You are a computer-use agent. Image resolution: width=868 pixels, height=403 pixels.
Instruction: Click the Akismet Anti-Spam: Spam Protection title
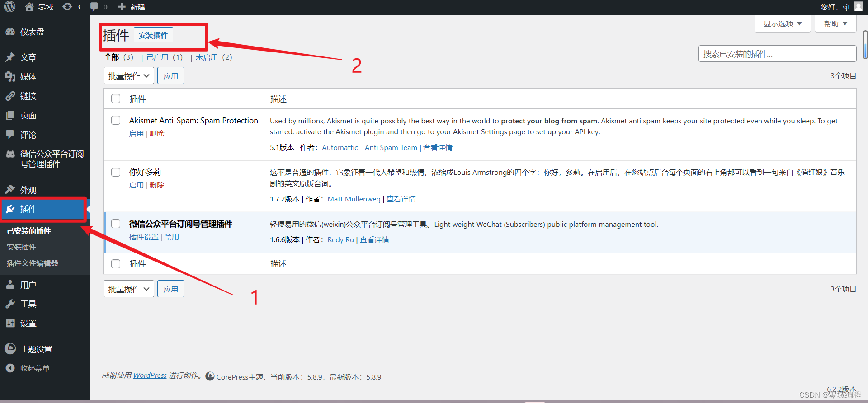click(193, 120)
